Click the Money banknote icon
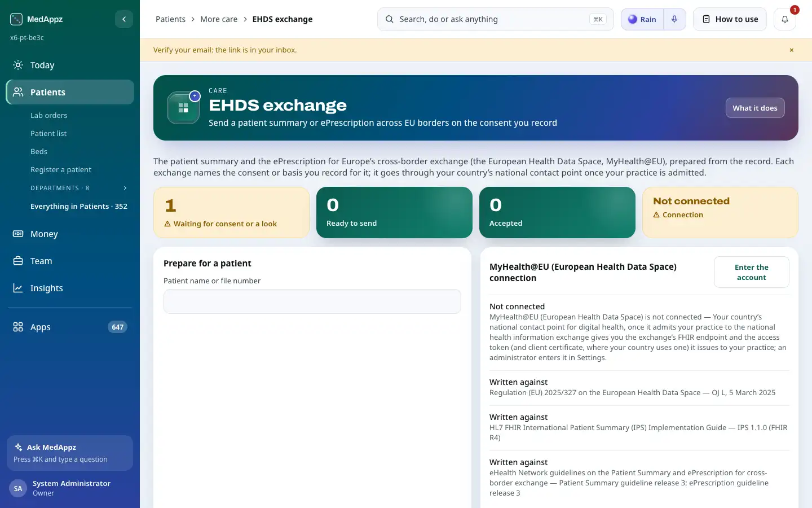Image resolution: width=812 pixels, height=508 pixels. 18,234
